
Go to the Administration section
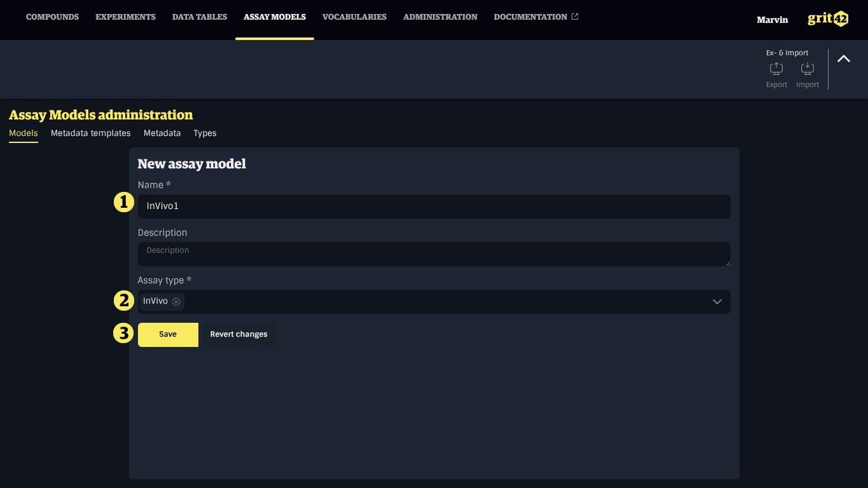[x=440, y=17]
